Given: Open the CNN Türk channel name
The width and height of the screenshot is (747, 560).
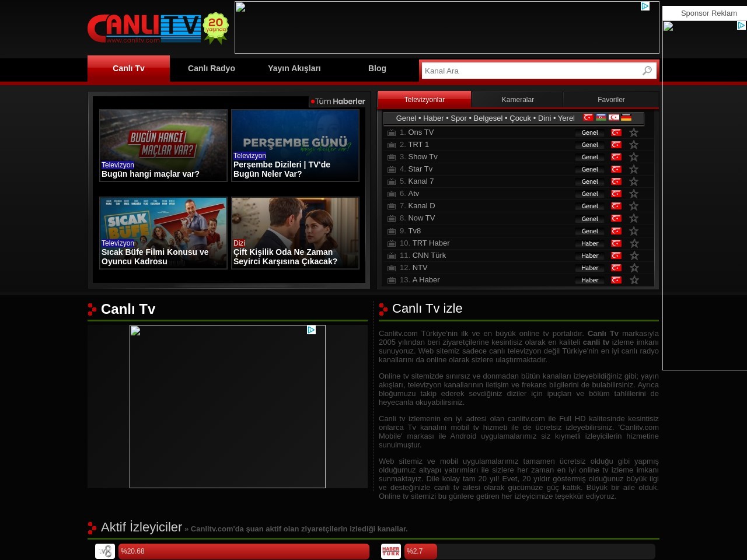Looking at the screenshot, I should click(429, 256).
